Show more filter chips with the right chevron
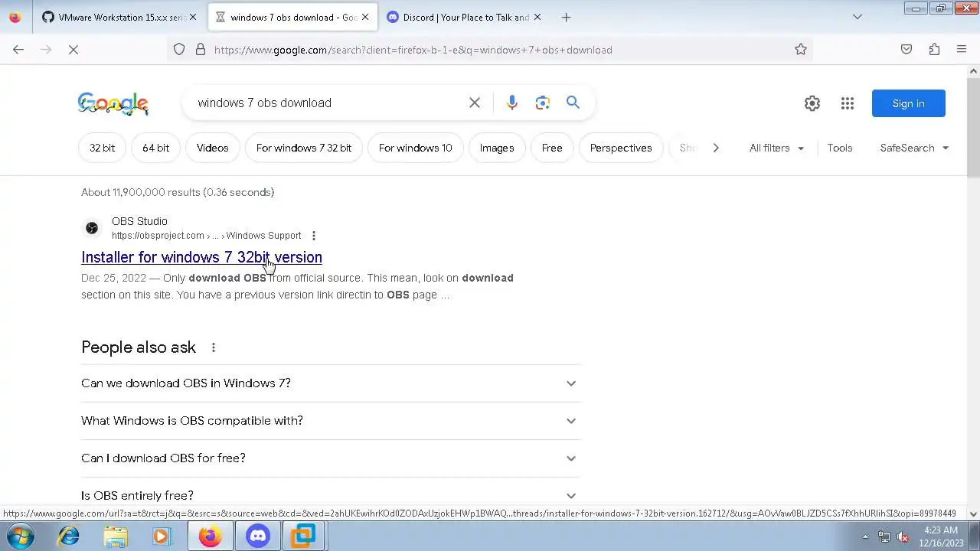 click(x=716, y=148)
